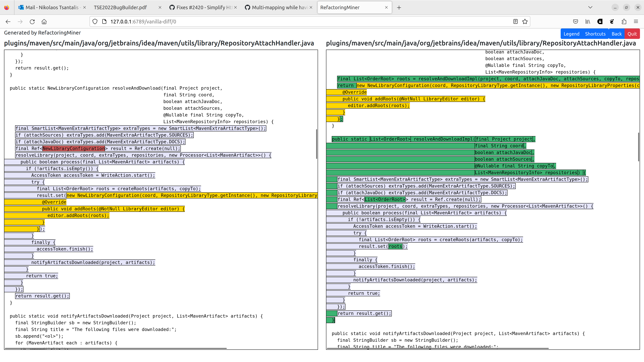
Task: Click the GNOME Shell extension icon
Action: point(611,21)
